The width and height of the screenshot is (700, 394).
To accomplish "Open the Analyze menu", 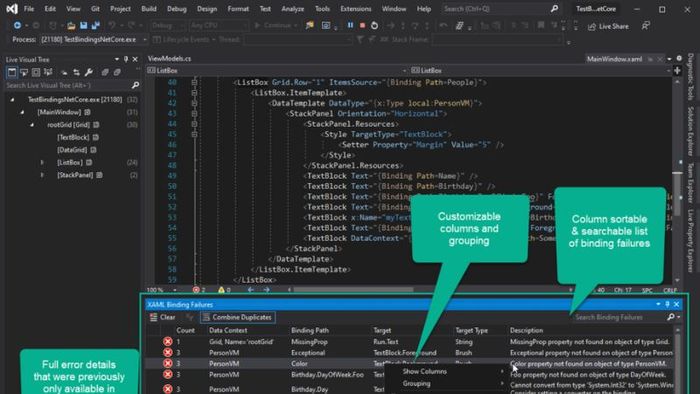I will [x=292, y=8].
